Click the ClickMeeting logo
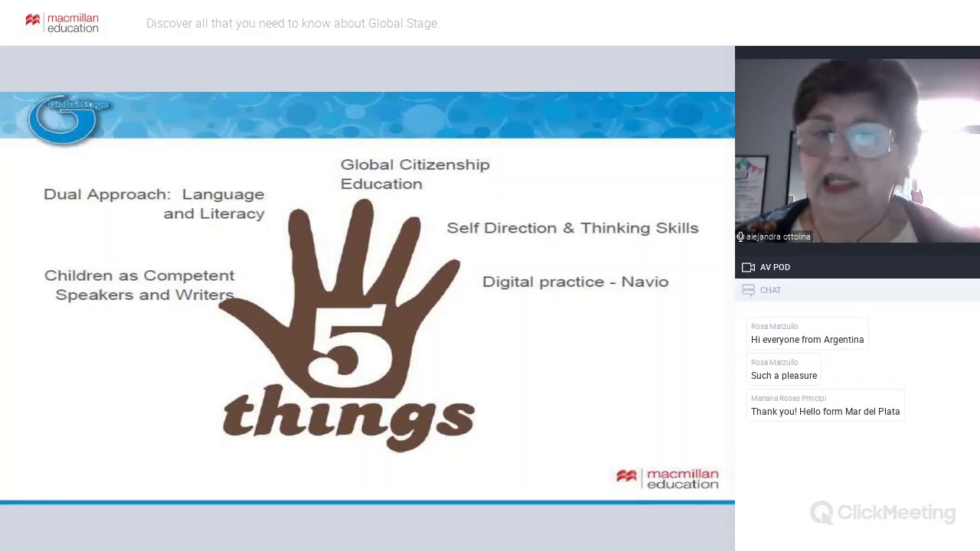This screenshot has height=551, width=980. coord(883,512)
